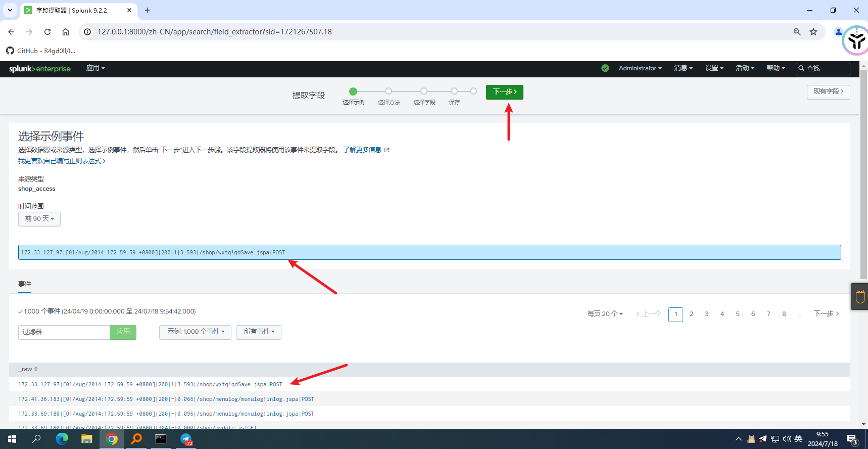Click the 过滤器 filter input field

pos(64,332)
